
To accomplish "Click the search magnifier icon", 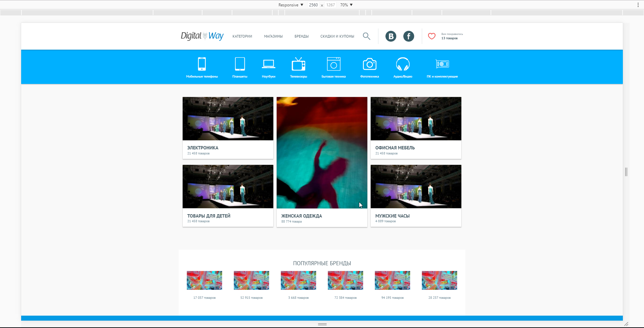I will pos(366,36).
